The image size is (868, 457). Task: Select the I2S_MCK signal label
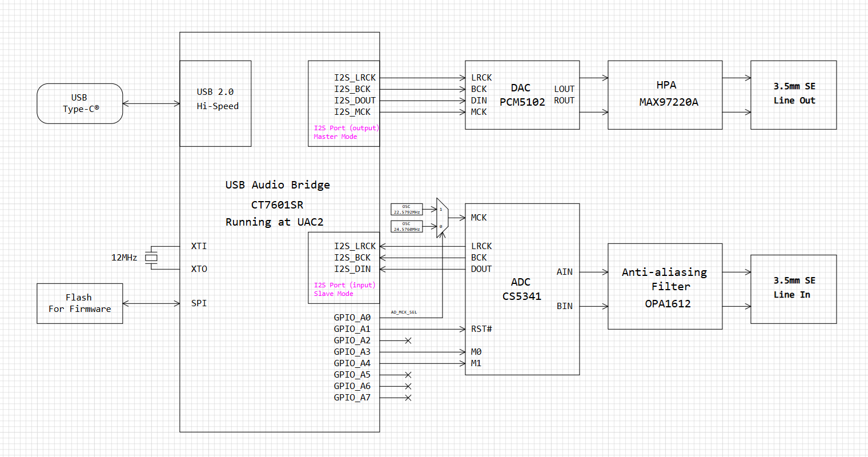click(x=352, y=112)
